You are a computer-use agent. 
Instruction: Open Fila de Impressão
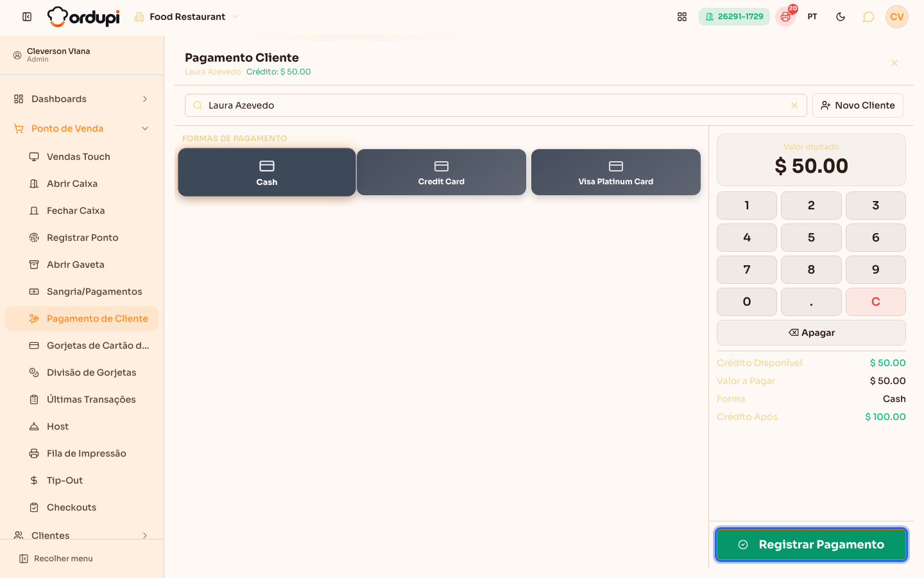81,453
